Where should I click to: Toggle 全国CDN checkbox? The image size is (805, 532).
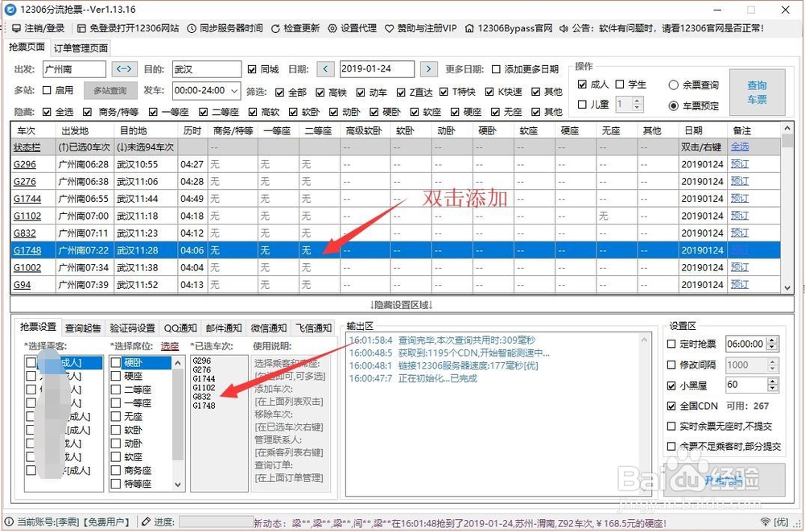pyautogui.click(x=671, y=406)
